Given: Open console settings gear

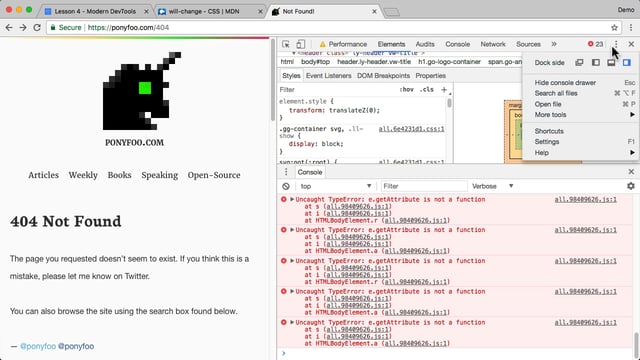Looking at the screenshot, I should (631, 186).
